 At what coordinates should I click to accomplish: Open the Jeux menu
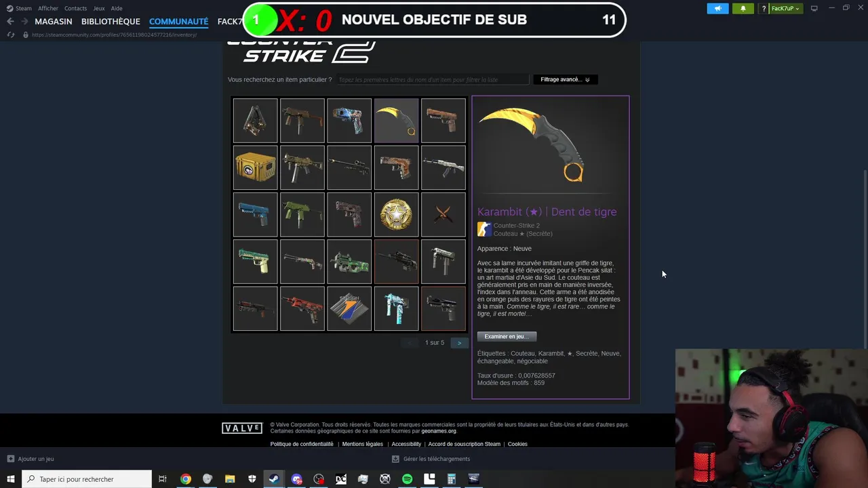(99, 8)
